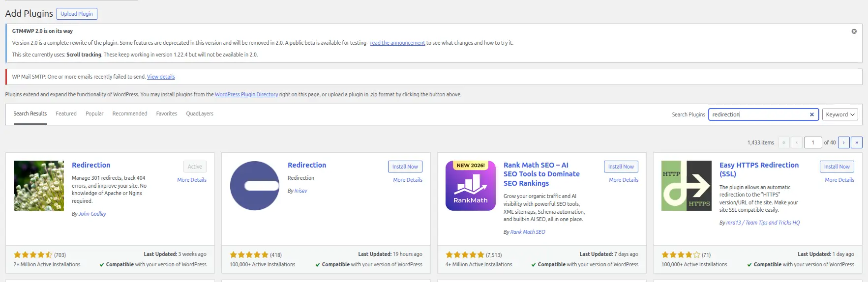Open Easy HTTPS Redirection plugin icon
Viewport: 868px width, 282px height.
687,186
